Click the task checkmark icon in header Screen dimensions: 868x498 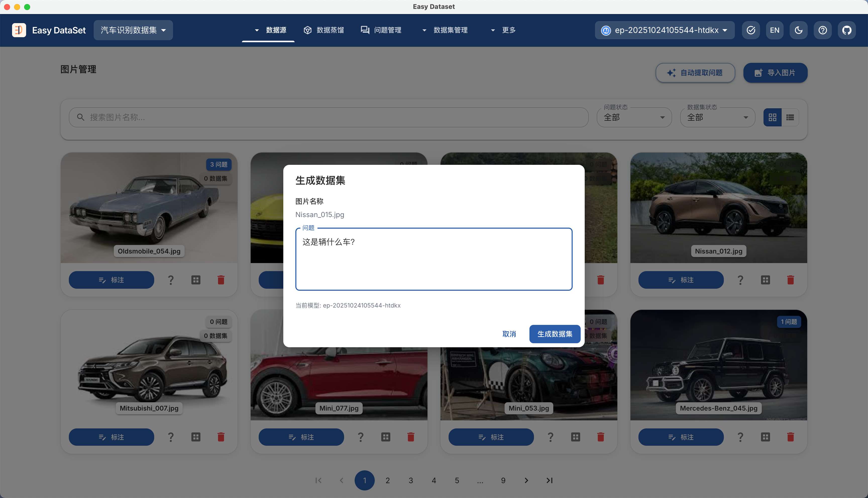pos(751,30)
